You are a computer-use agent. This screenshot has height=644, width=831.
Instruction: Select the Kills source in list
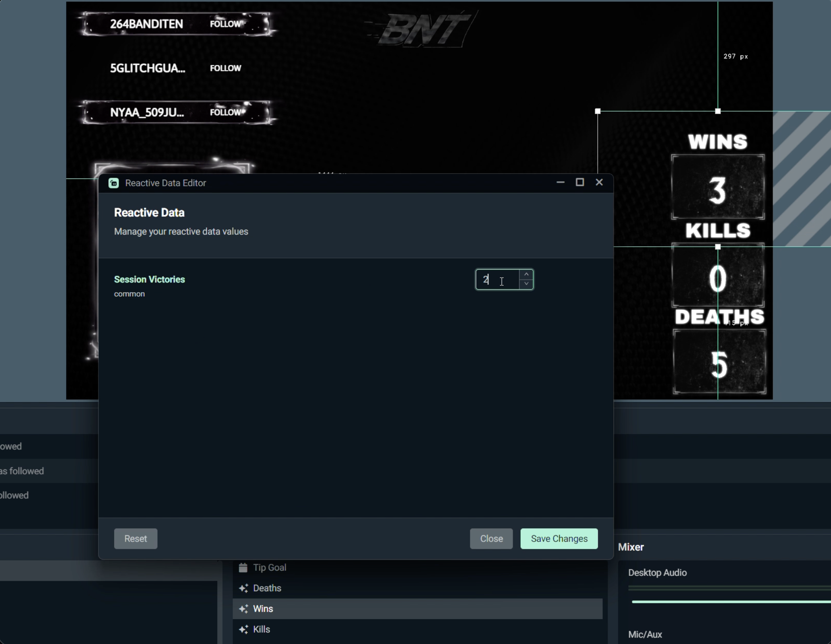point(262,629)
